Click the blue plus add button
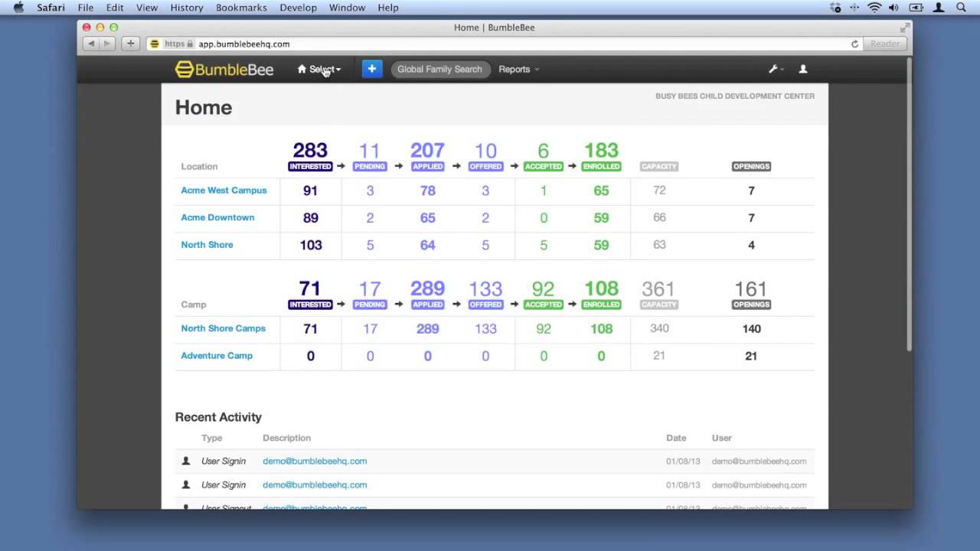The width and height of the screenshot is (980, 551). (x=372, y=69)
